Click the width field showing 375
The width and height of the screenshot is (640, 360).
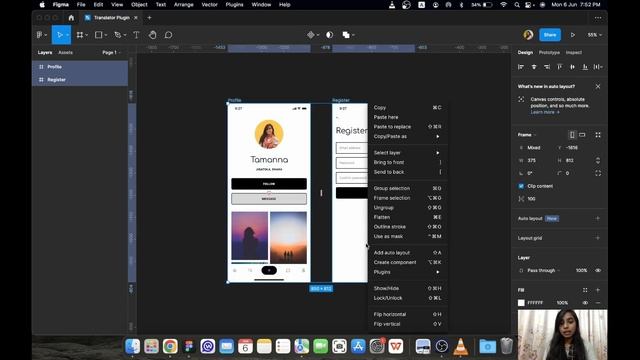(535, 160)
